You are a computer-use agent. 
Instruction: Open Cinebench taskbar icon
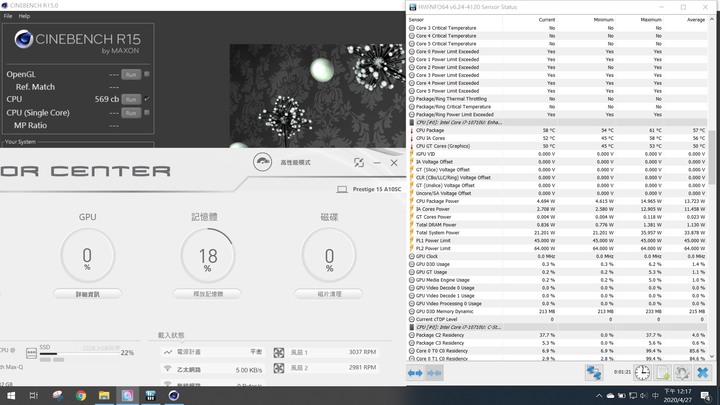174,395
